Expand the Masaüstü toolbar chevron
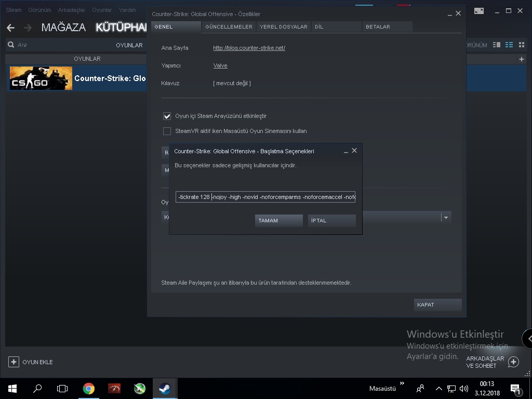The height and width of the screenshot is (399, 532). point(402,383)
